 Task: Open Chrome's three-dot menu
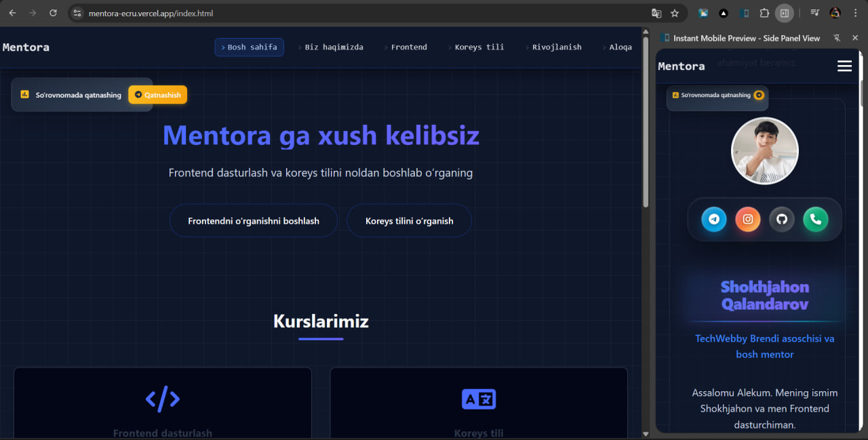856,13
